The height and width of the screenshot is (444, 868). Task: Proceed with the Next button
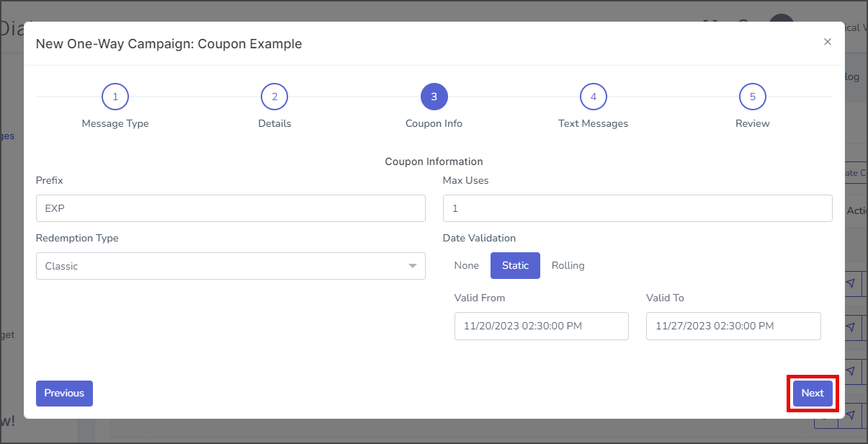tap(813, 394)
